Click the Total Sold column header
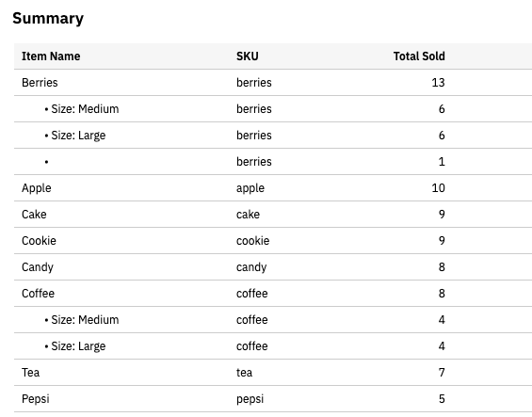Image resolution: width=532 pixels, height=417 pixels. point(419,56)
